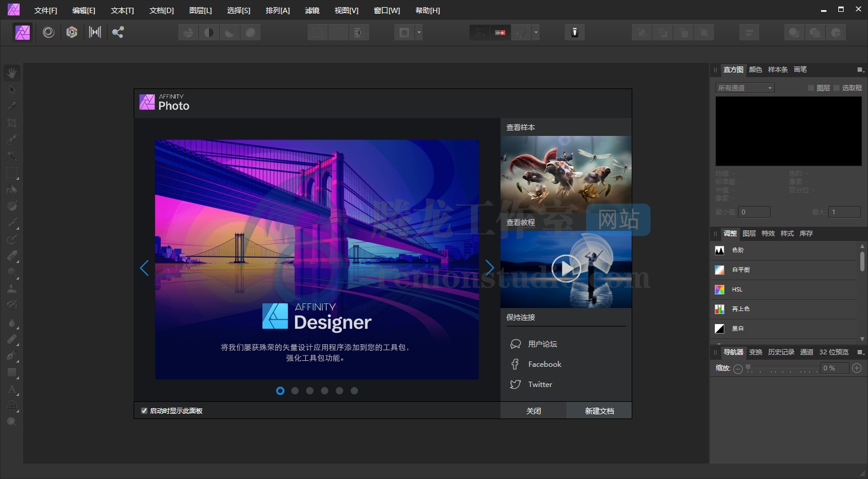Open the 图层[L] menu

[201, 11]
